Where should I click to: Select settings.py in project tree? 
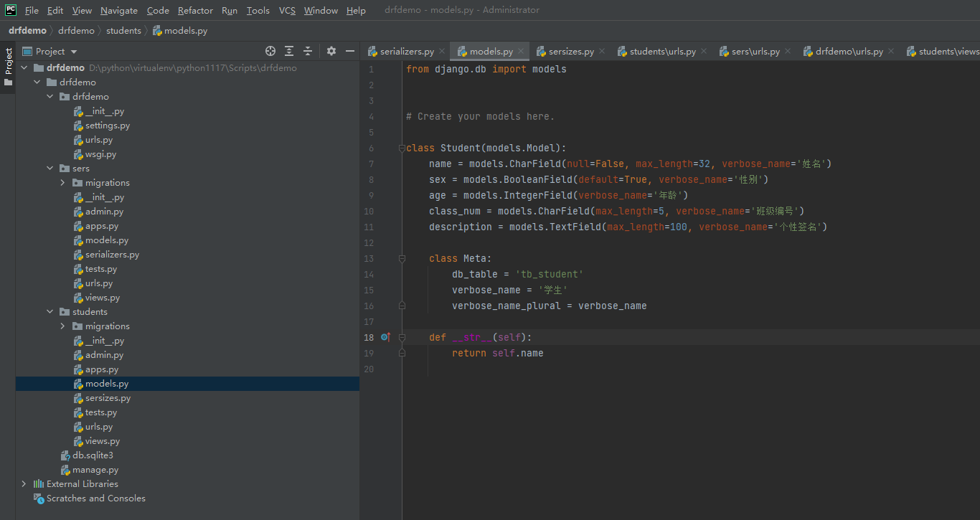(x=108, y=126)
